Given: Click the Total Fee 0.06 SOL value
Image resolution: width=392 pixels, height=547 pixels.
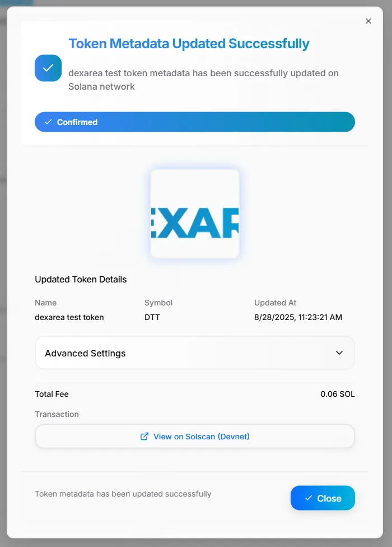Looking at the screenshot, I should click(x=337, y=394).
